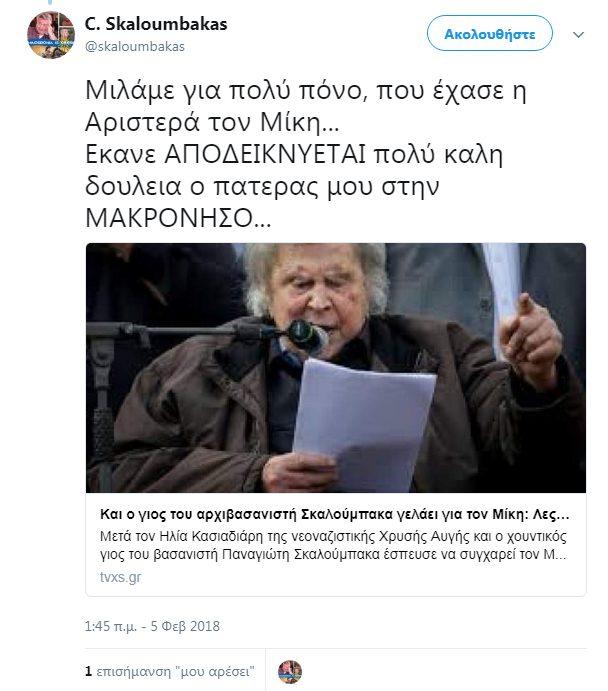Click the paper sheet held in the photo

[363, 424]
